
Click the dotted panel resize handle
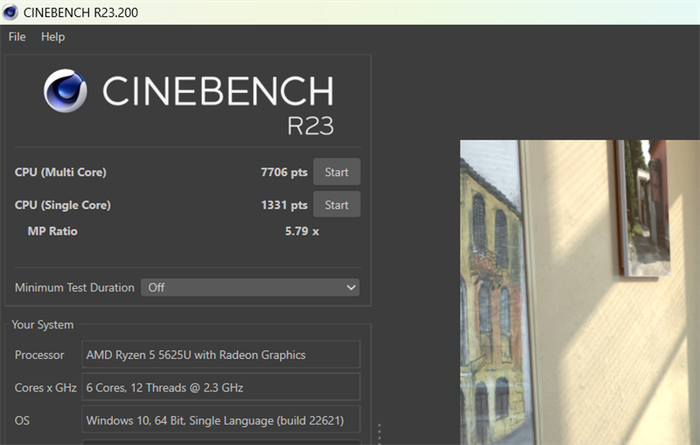(x=378, y=434)
